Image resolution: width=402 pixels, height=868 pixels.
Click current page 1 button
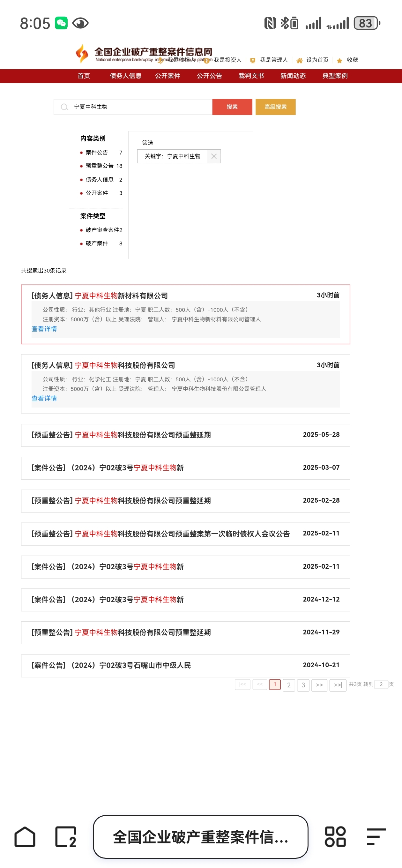[275, 685]
